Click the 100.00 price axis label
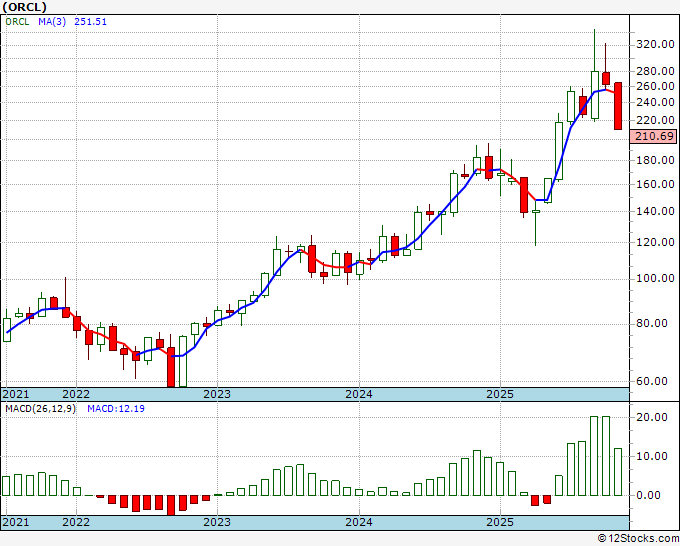Image resolution: width=680 pixels, height=546 pixels. pyautogui.click(x=651, y=278)
